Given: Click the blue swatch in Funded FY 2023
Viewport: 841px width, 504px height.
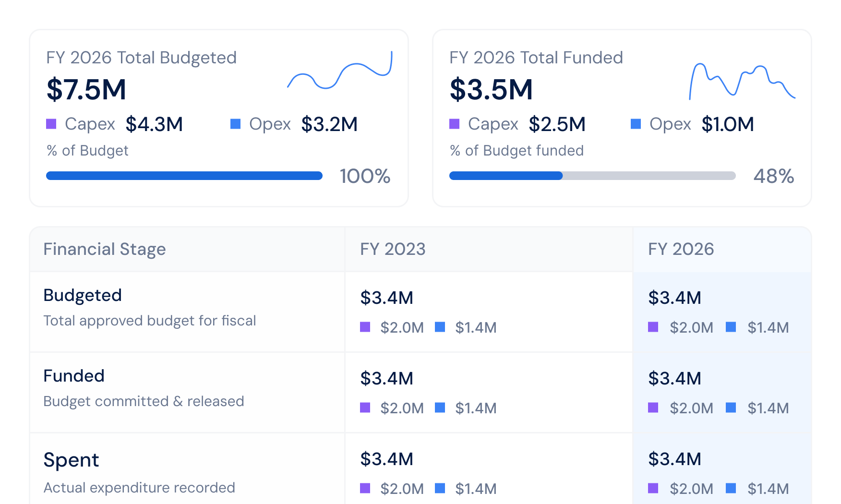Looking at the screenshot, I should [x=440, y=408].
